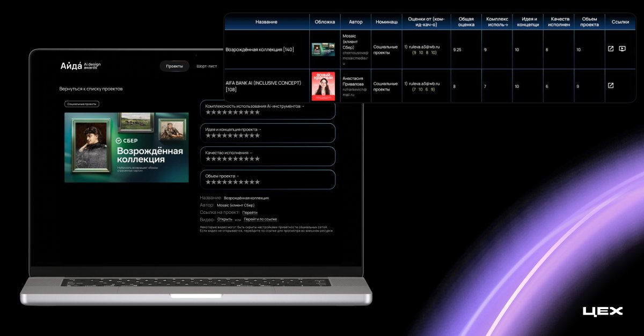Rate Комплексность использования with the tenth star
The height and width of the screenshot is (336, 644).
coord(257,112)
